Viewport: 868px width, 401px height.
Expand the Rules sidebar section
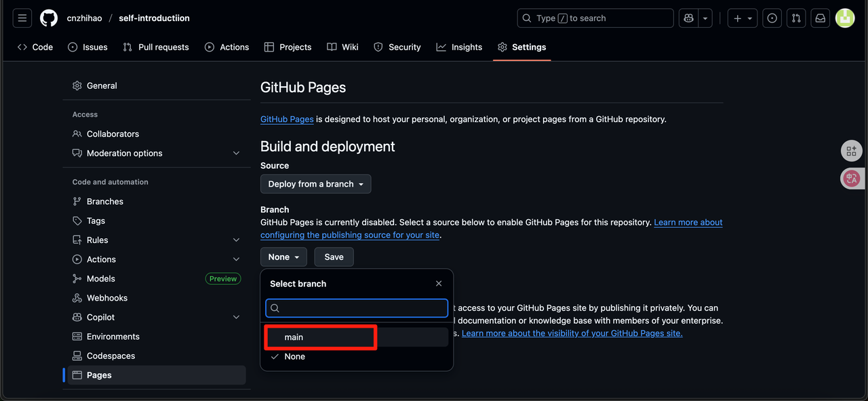[236, 240]
